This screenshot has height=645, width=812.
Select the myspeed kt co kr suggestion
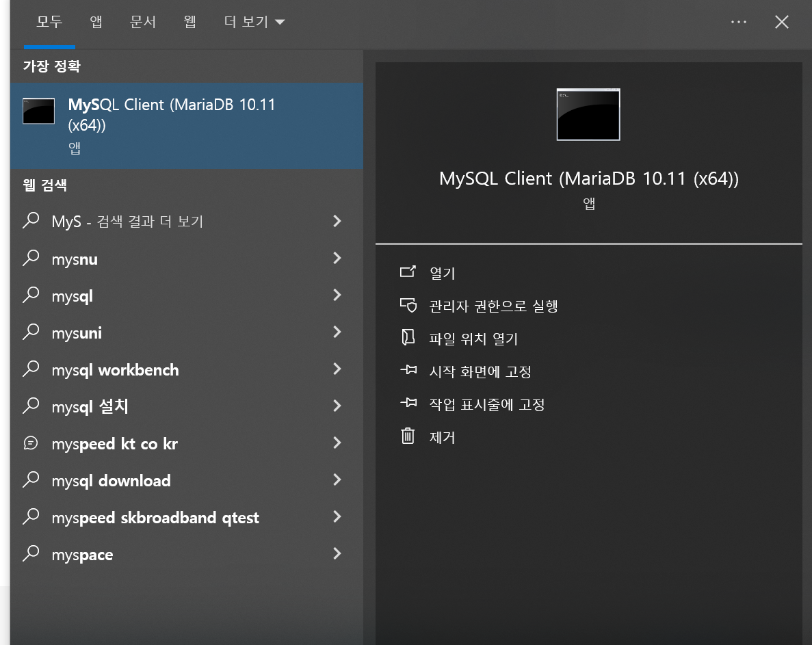tap(187, 444)
